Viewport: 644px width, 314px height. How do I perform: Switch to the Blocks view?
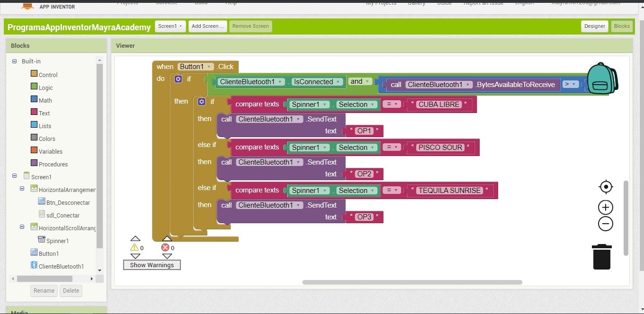(622, 26)
